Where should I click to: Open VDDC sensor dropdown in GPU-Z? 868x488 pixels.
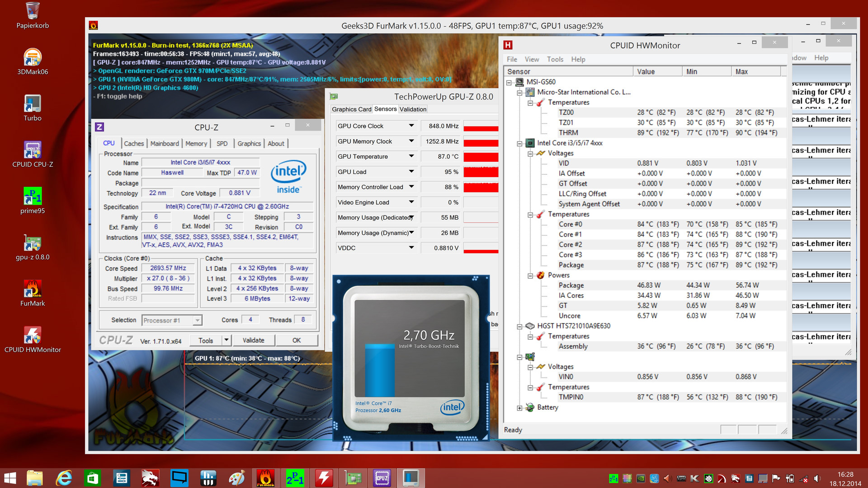(411, 248)
